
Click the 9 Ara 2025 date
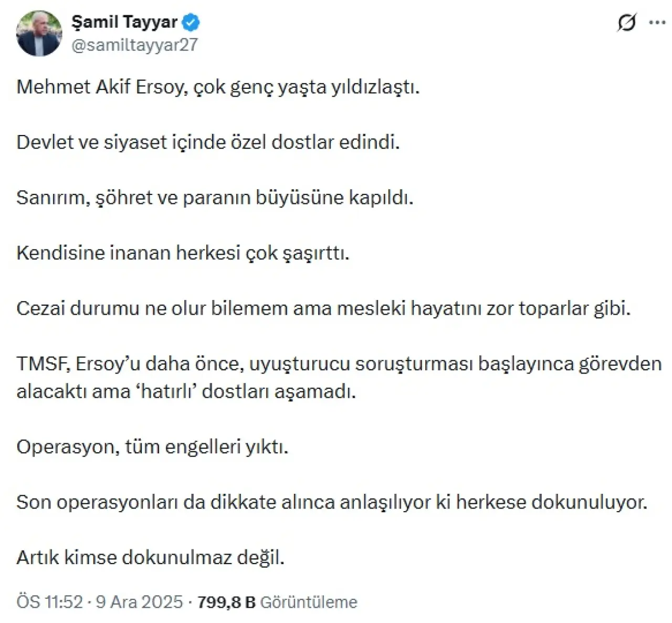[139, 601]
